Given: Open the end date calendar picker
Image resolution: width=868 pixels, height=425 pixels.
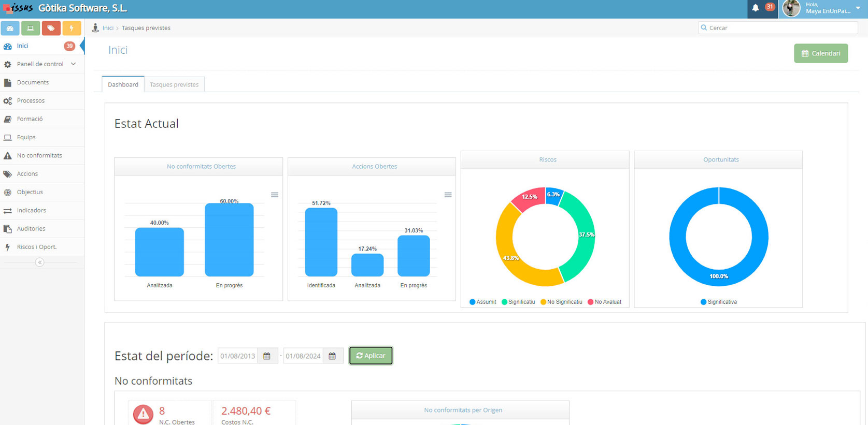Looking at the screenshot, I should click(333, 356).
